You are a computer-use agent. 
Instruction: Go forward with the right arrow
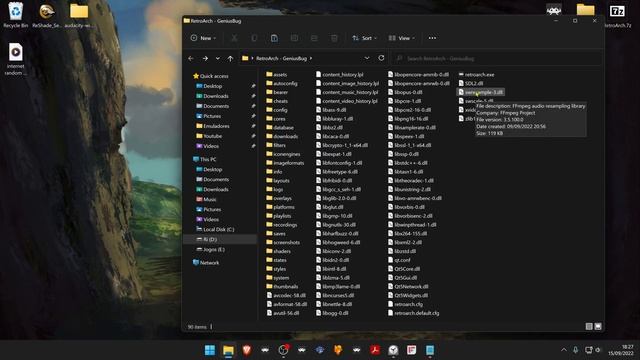[x=205, y=58]
